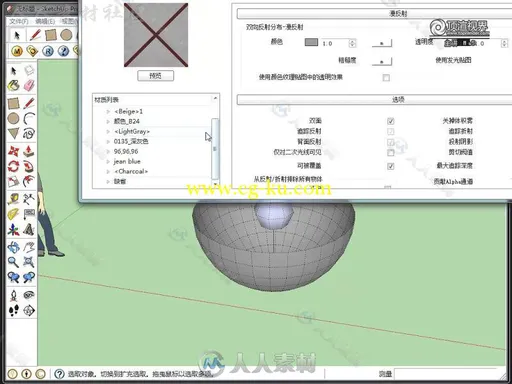The width and height of the screenshot is (512, 384).
Task: Expand the 0135_深灰色 material
Action: coord(108,141)
